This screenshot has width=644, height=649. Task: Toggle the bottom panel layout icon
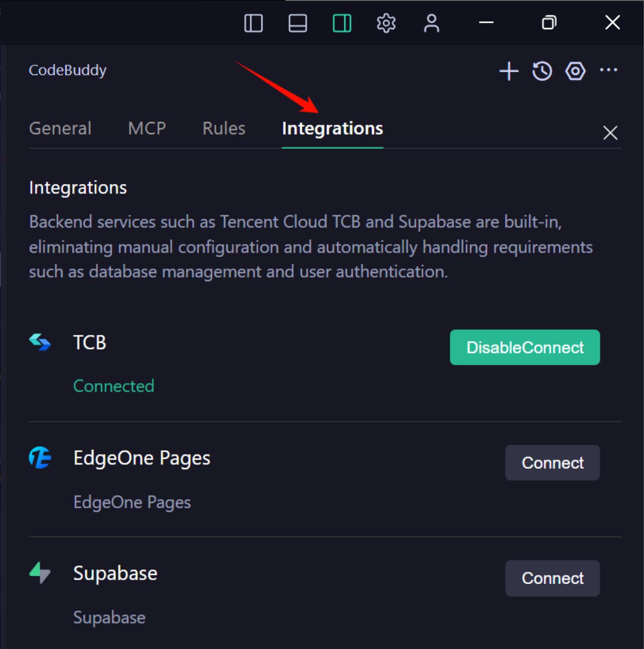tap(297, 23)
